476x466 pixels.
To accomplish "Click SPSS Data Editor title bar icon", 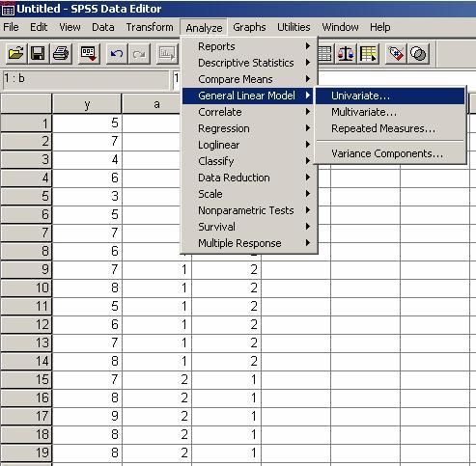I will point(8,10).
